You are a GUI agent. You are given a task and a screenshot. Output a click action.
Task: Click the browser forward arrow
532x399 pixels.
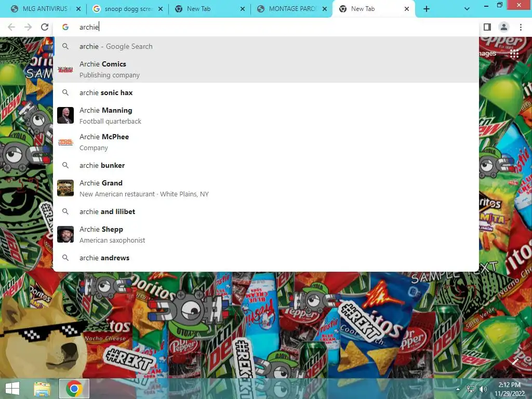28,27
